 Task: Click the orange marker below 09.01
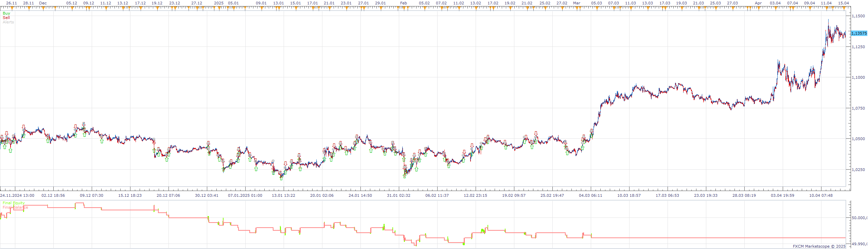pyautogui.click(x=261, y=8)
